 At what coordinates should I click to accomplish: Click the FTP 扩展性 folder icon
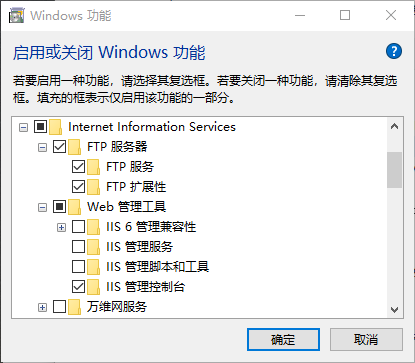click(94, 187)
